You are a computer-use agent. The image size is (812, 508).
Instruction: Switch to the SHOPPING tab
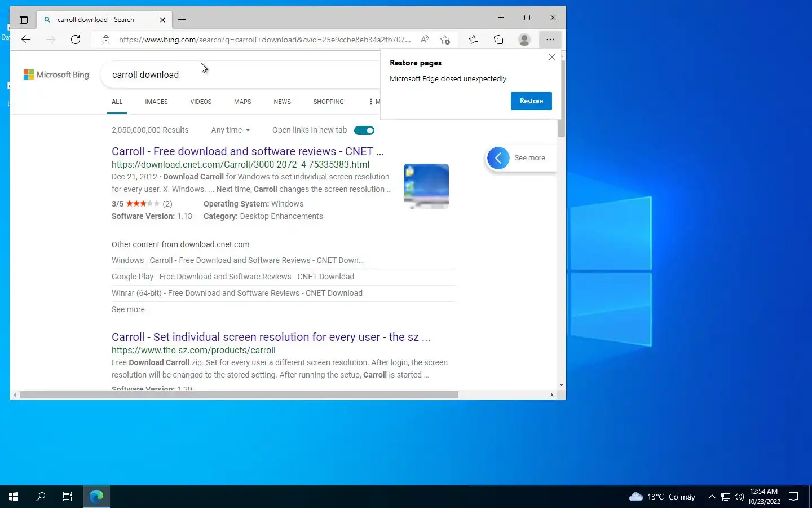[328, 102]
